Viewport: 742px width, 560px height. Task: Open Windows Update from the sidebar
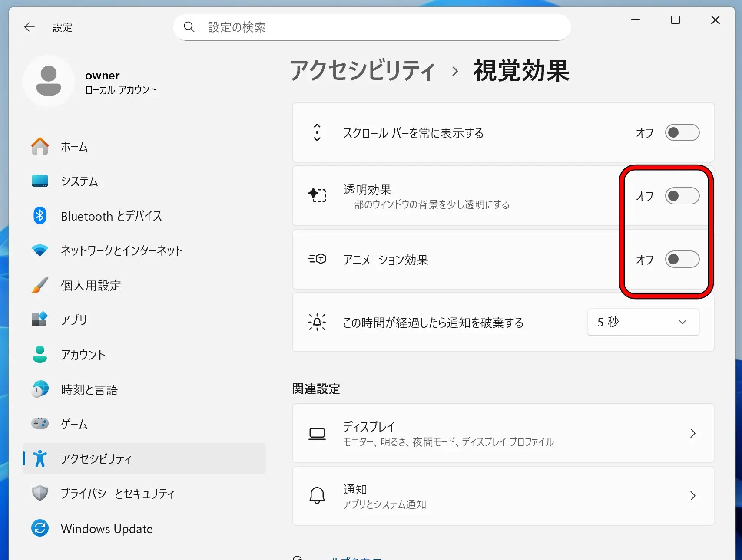pyautogui.click(x=106, y=528)
